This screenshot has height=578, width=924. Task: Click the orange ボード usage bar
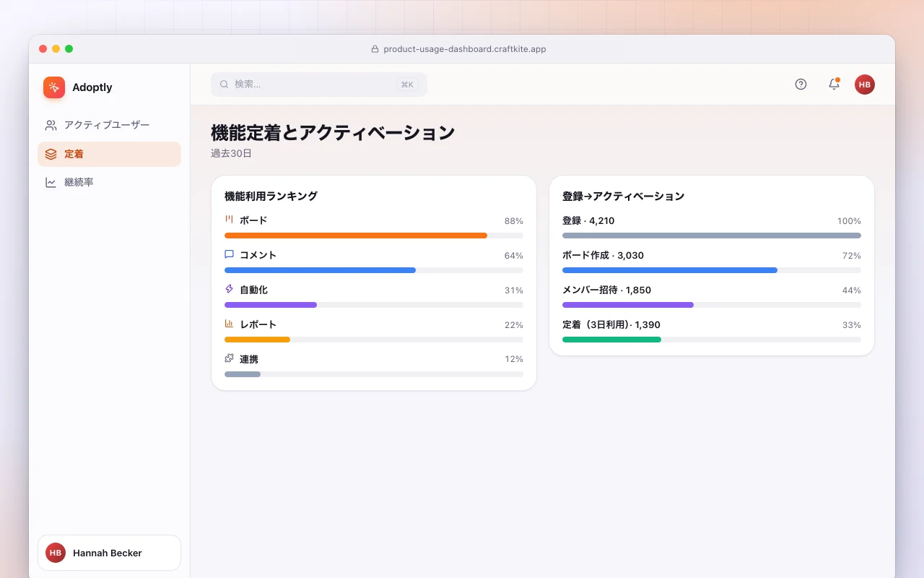pyautogui.click(x=356, y=236)
